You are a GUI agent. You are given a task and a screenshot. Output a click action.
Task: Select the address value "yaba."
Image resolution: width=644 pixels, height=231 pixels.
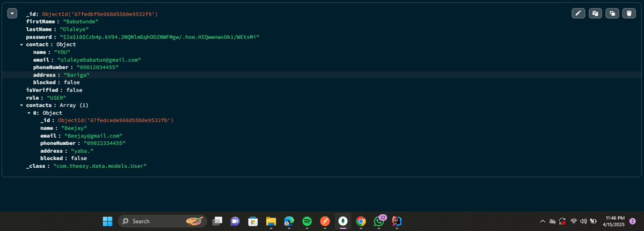[82, 151]
